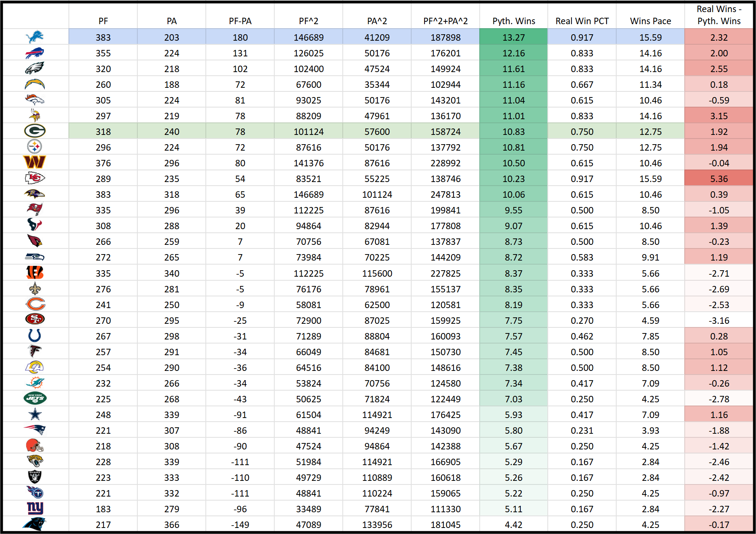Click the Houston Texans logo

(35, 225)
